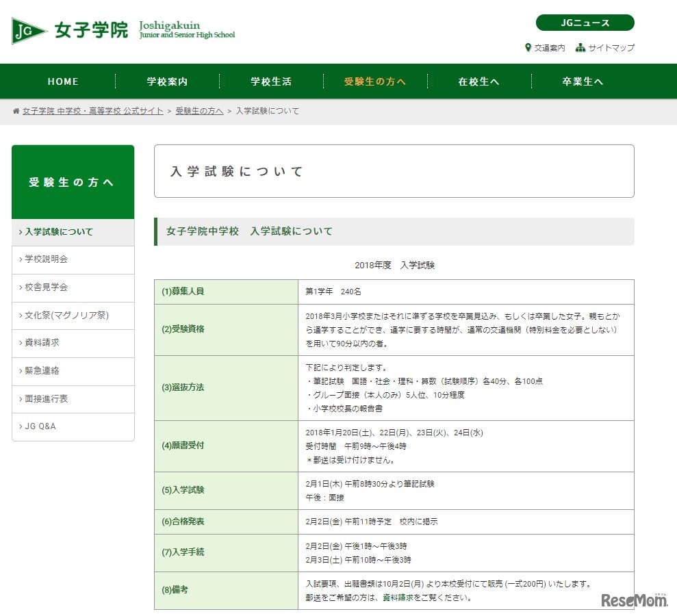
Task: Click the sitemap tree icon beside サイトマップ
Action: point(580,48)
